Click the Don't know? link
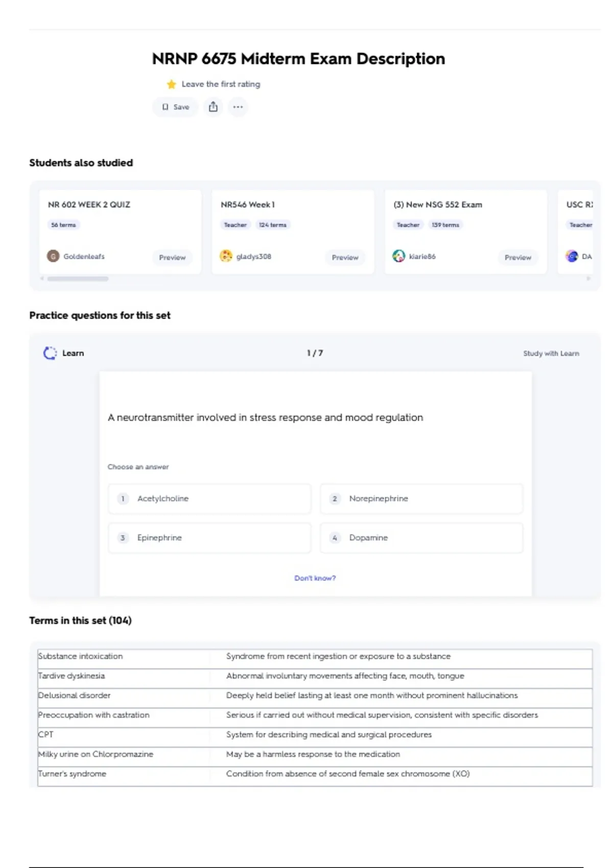Screen dimensions: 613x868 pyautogui.click(x=315, y=578)
